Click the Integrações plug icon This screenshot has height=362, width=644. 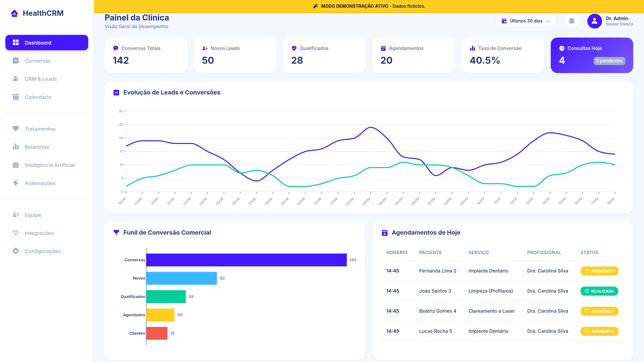(16, 233)
